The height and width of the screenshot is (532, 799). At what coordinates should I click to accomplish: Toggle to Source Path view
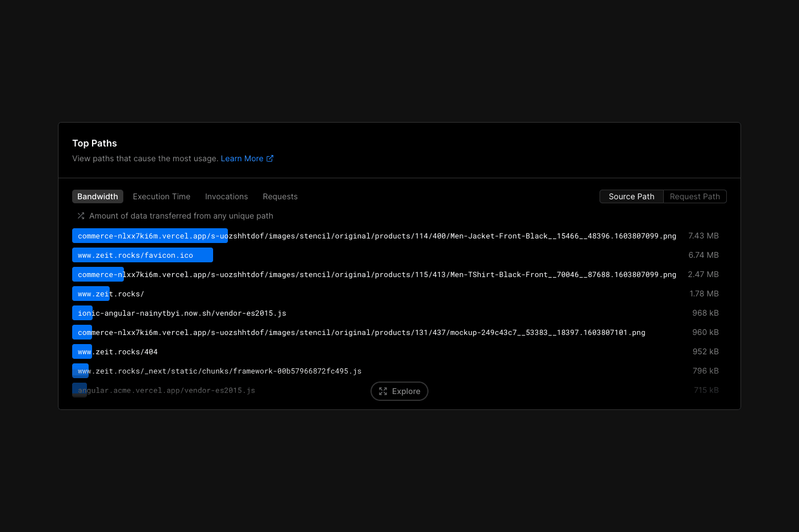coord(631,197)
